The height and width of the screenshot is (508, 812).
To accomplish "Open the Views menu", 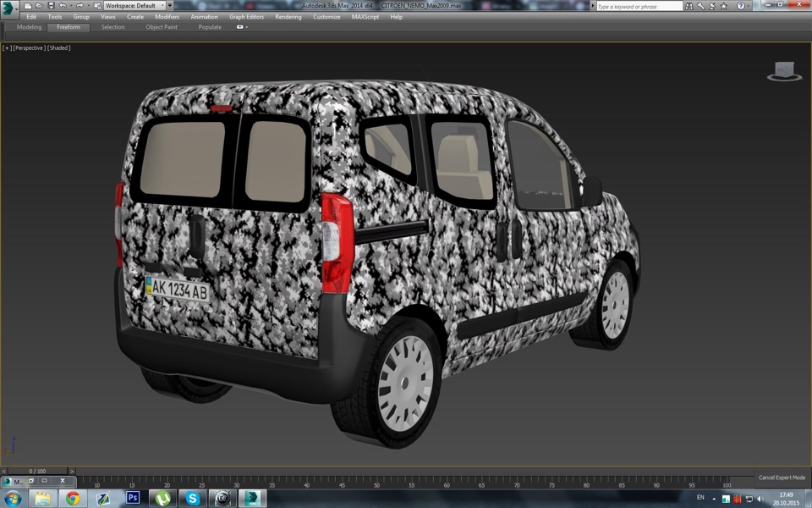I will (x=108, y=17).
